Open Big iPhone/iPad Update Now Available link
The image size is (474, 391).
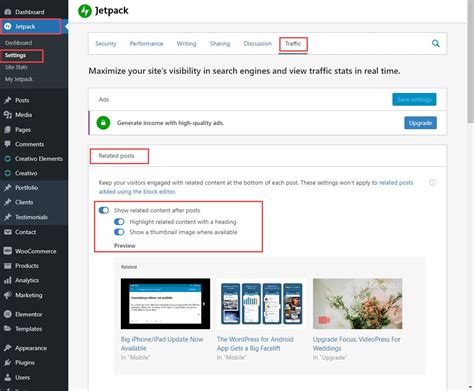coord(162,344)
